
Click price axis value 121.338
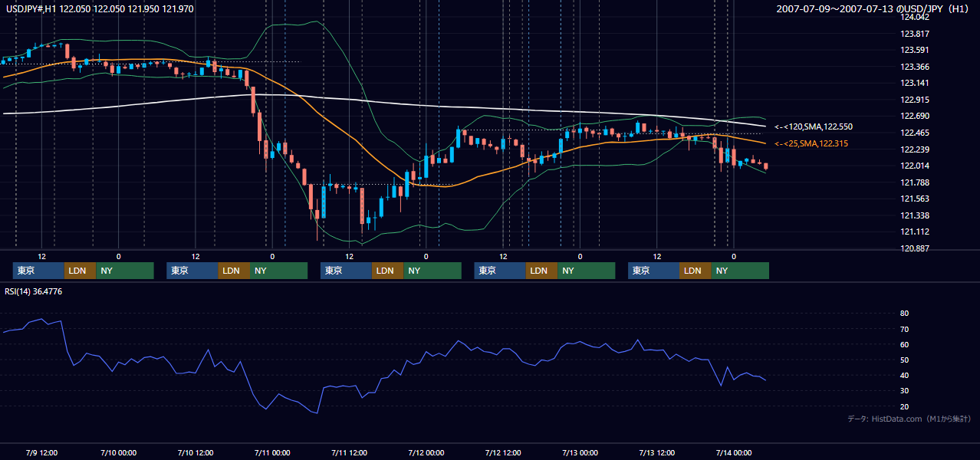tap(914, 215)
